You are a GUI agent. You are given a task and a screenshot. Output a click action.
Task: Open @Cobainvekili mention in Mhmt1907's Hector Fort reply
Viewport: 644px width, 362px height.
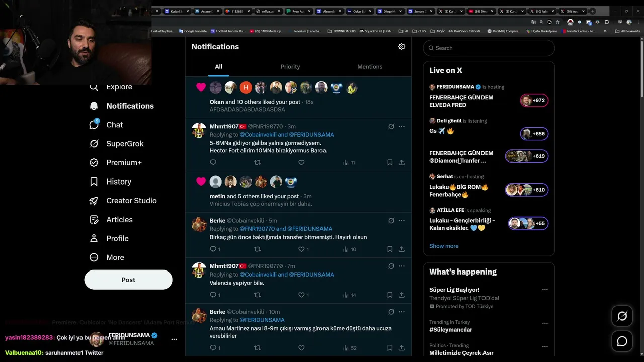point(258,135)
